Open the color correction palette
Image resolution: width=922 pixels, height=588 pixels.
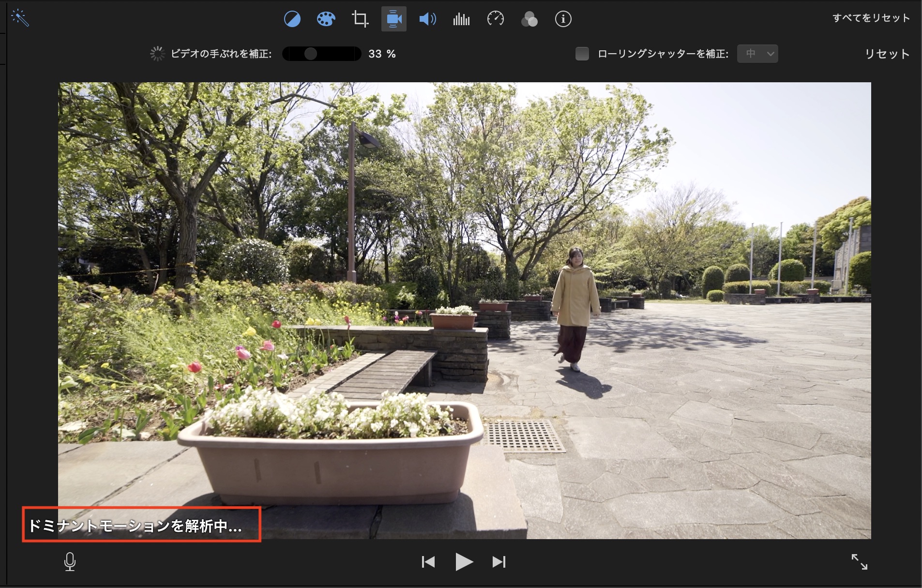(x=326, y=19)
